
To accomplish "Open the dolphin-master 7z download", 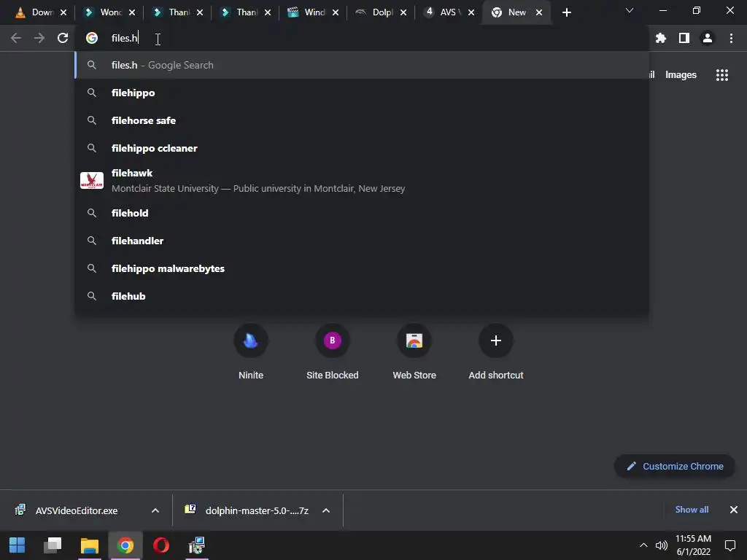I will 248,510.
